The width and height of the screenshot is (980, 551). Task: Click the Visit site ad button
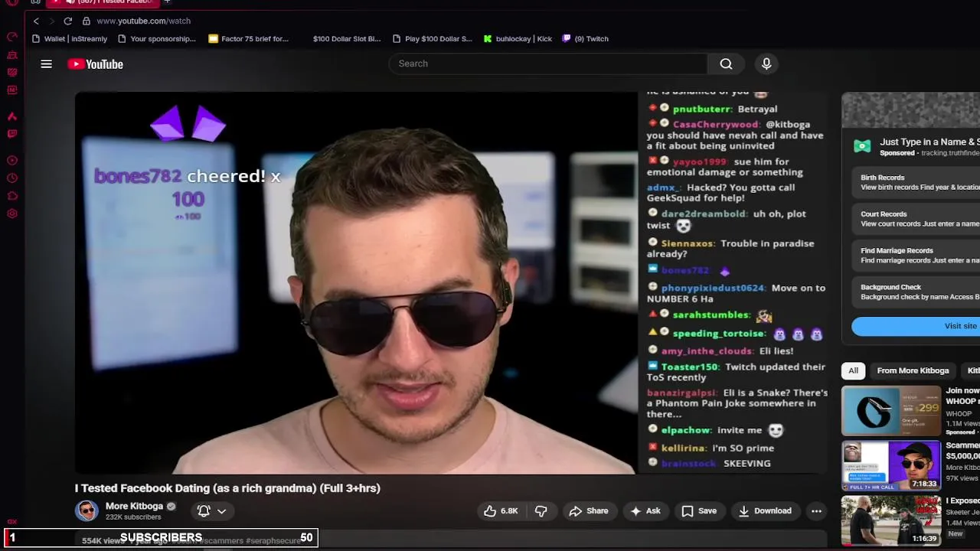pos(916,327)
